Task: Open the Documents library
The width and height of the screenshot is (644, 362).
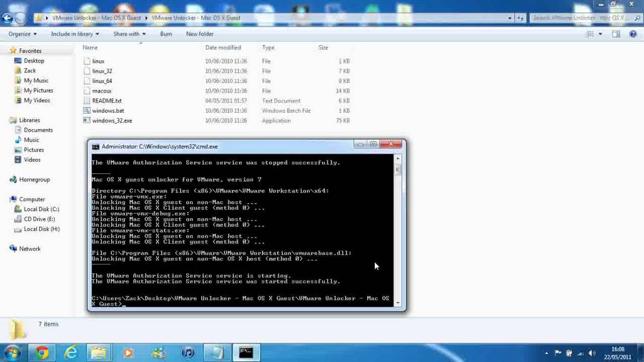Action: (38, 130)
